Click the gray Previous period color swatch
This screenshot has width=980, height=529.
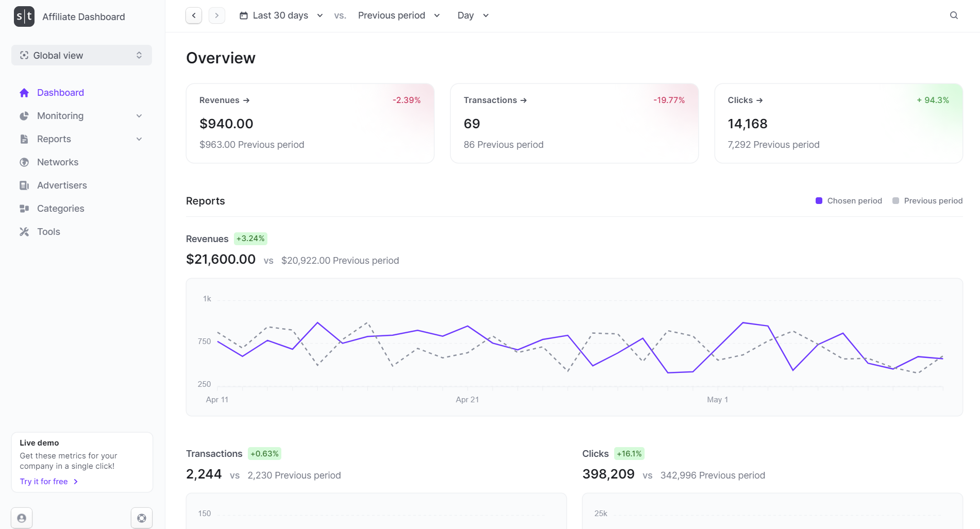895,201
